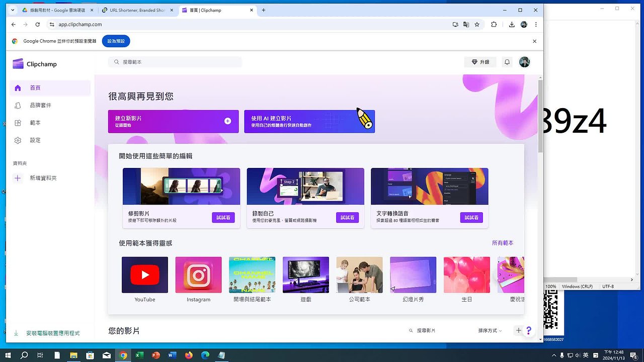Click UTF-8 in Notepad status bar
The image size is (644, 362).
pyautogui.click(x=608, y=287)
